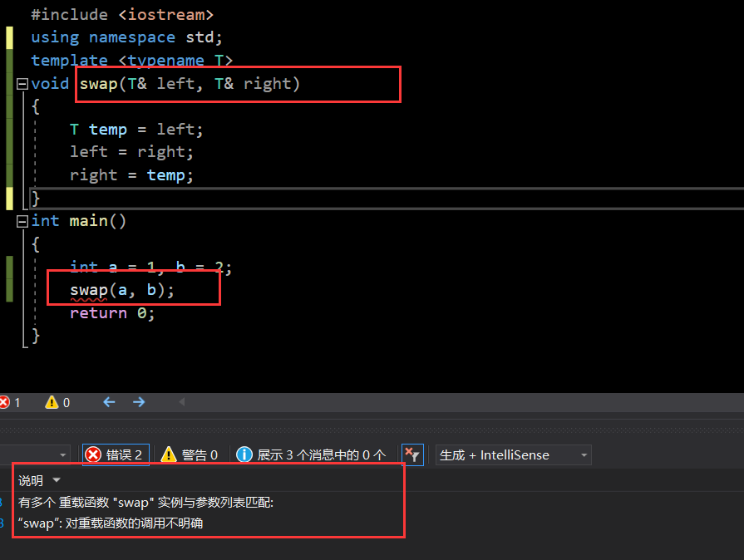The image size is (744, 560).
Task: Select error row 有多个 重载函数 "swap" 实例与参数列表匹配
Action: pyautogui.click(x=145, y=502)
